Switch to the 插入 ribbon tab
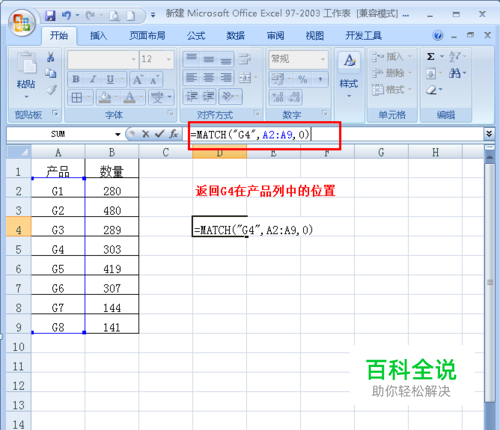The width and height of the screenshot is (500, 430). pos(98,35)
